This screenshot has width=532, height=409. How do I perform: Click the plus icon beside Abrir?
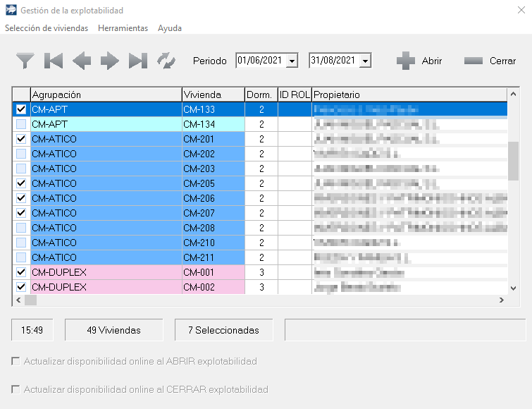406,61
